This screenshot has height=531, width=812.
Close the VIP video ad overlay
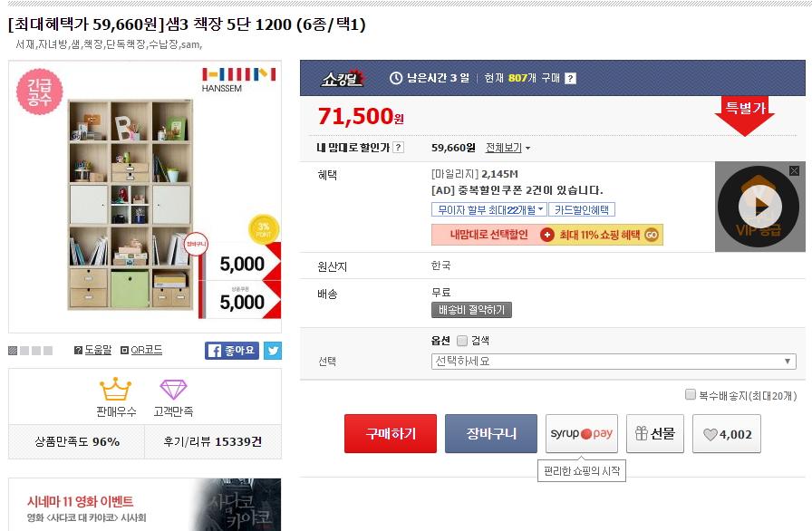tap(794, 170)
